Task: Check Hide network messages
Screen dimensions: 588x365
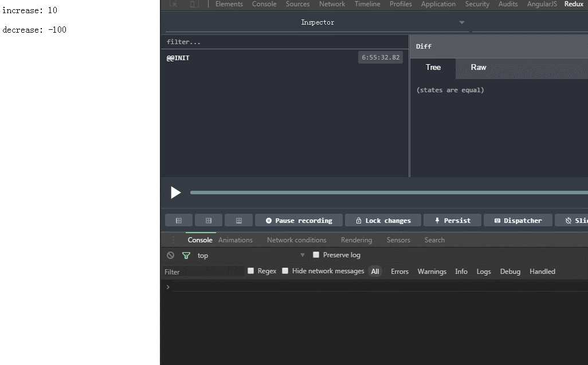Action: tap(285, 270)
